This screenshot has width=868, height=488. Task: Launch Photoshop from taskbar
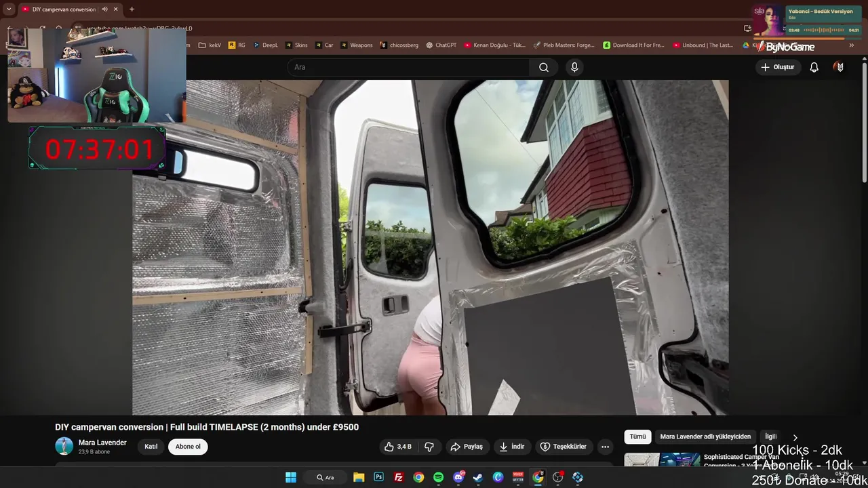point(378,477)
